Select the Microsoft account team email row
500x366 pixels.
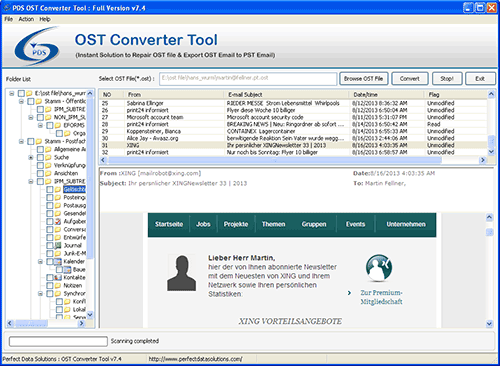tap(293, 117)
